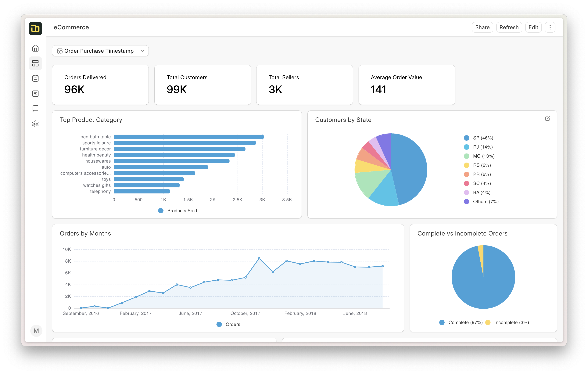This screenshot has height=374, width=588.
Task: Toggle the Incomplete (3%) legend entry
Action: click(x=511, y=322)
